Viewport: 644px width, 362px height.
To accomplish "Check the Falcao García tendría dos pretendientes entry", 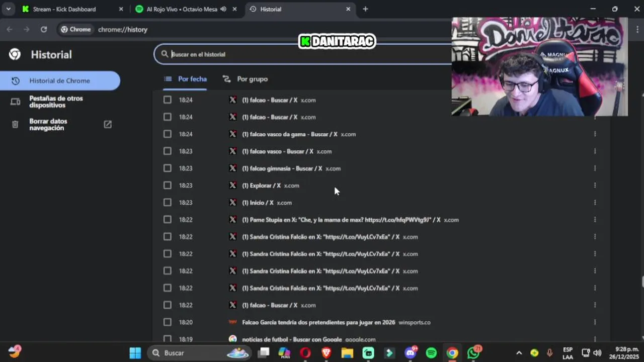I will 168,322.
